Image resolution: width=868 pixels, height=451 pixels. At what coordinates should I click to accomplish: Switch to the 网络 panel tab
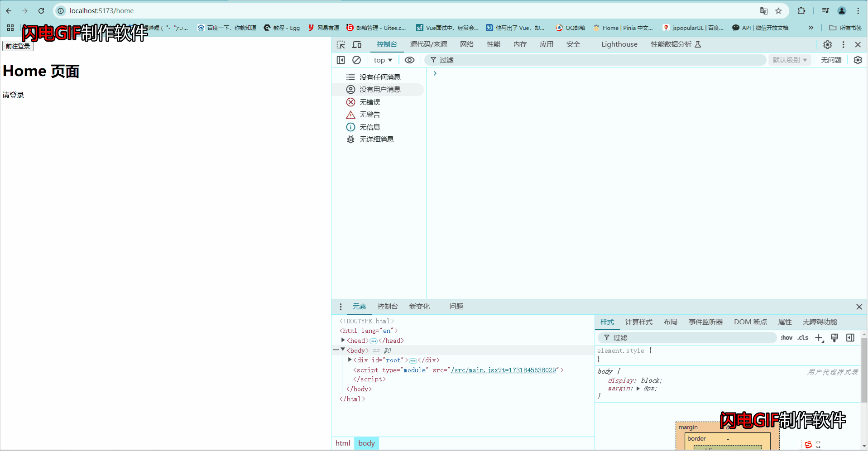[x=467, y=44]
